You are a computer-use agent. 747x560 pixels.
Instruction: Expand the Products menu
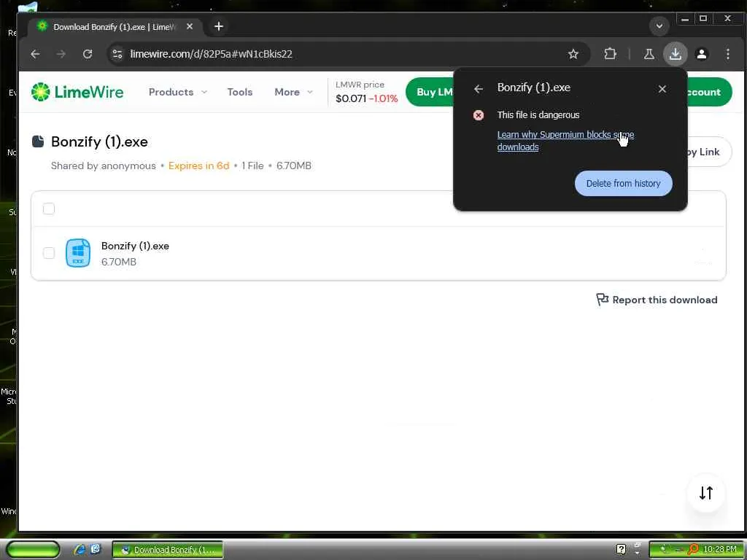coord(178,92)
